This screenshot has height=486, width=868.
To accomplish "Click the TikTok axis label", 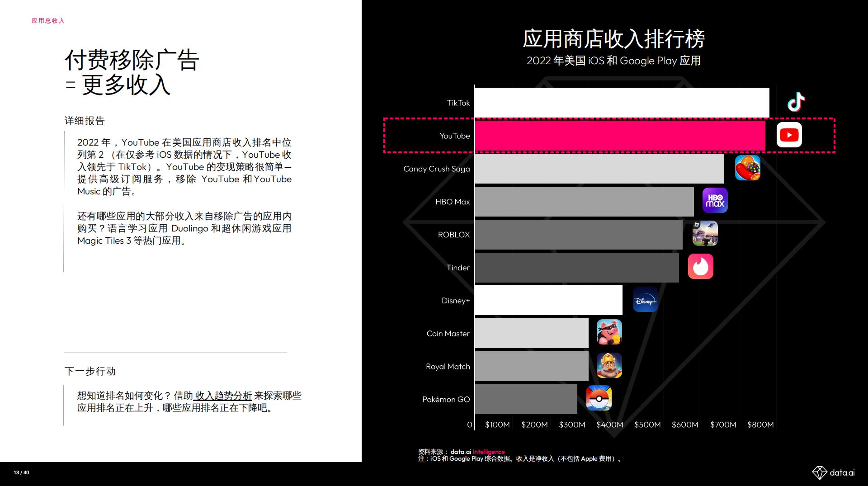I will [x=458, y=103].
